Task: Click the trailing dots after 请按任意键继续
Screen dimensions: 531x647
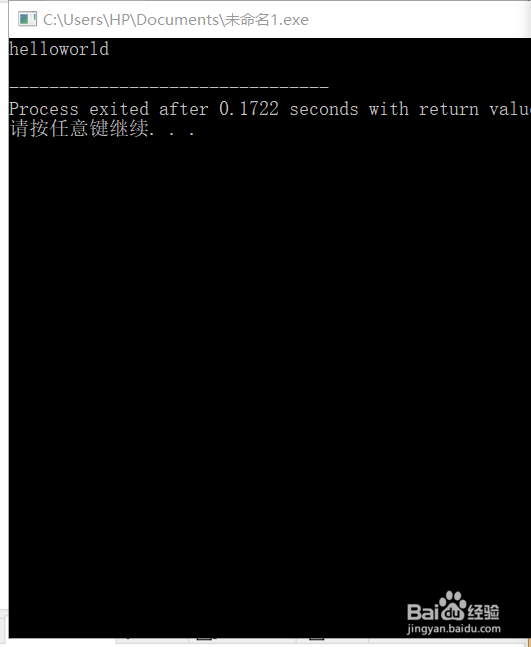Action: pos(172,133)
